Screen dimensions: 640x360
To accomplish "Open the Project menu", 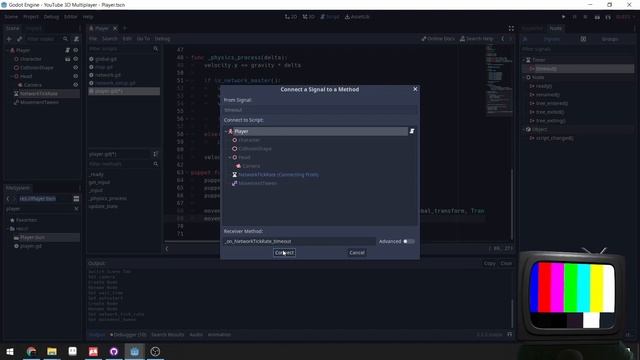I will click(x=31, y=17).
